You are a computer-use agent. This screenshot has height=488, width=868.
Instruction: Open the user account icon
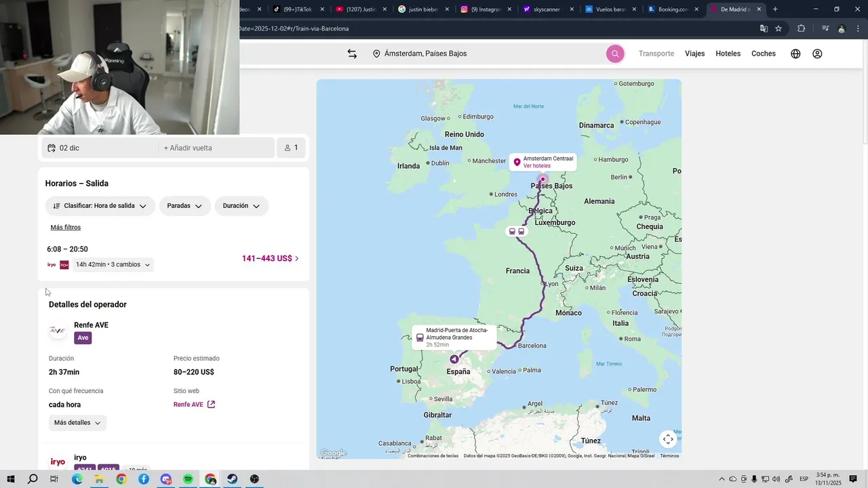click(x=817, y=54)
